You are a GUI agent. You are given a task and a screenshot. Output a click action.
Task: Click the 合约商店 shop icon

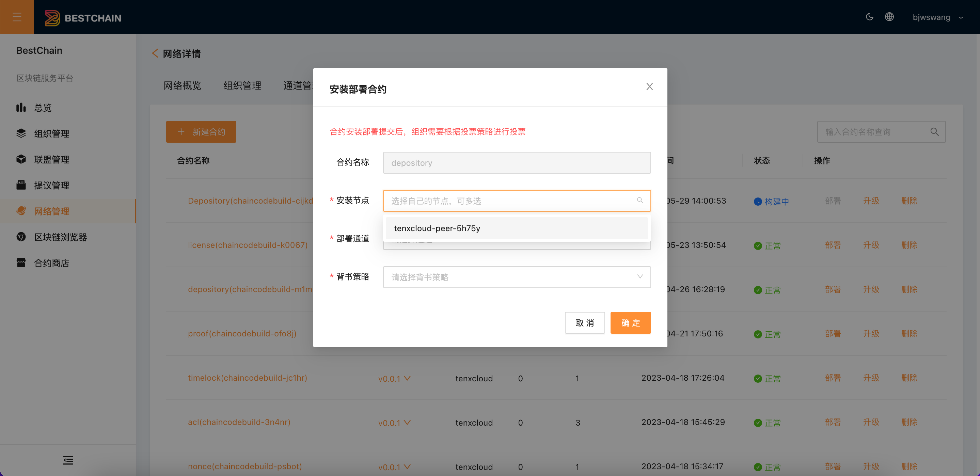tap(21, 263)
